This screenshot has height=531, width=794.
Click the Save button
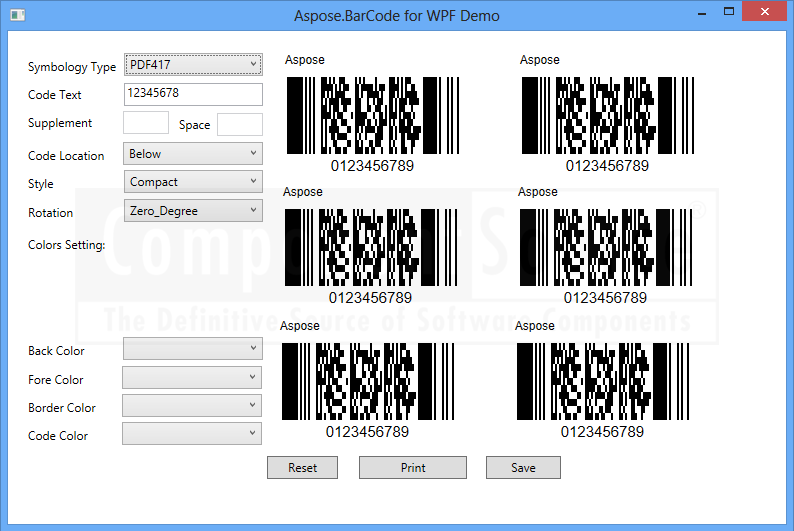click(523, 468)
